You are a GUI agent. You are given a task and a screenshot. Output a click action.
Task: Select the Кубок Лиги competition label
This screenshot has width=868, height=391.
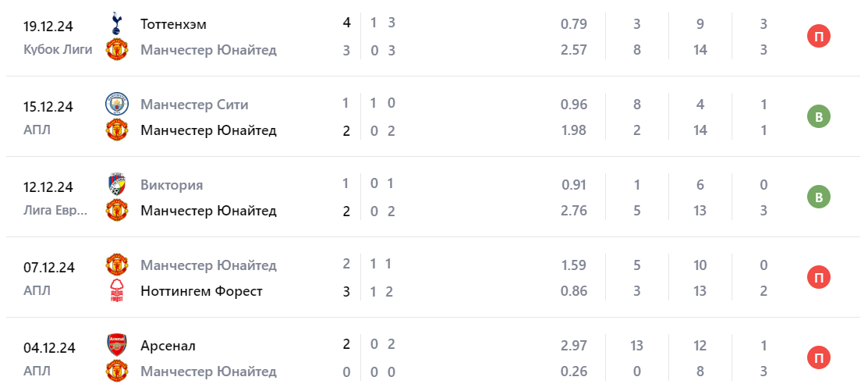(58, 50)
